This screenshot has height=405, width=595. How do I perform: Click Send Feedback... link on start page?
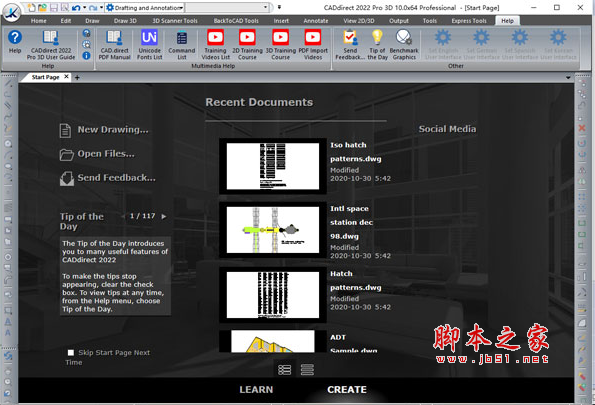pos(108,178)
